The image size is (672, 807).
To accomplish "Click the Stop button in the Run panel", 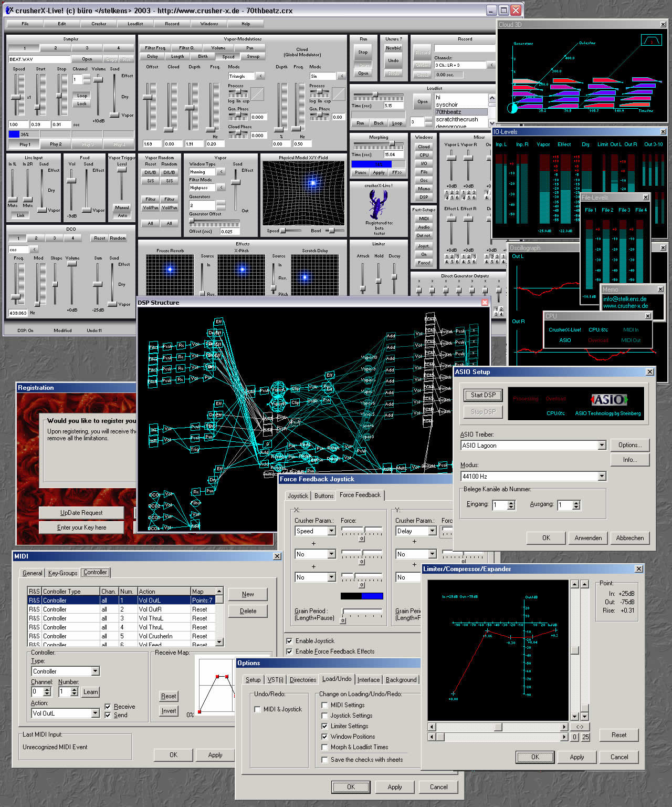I will point(363,53).
